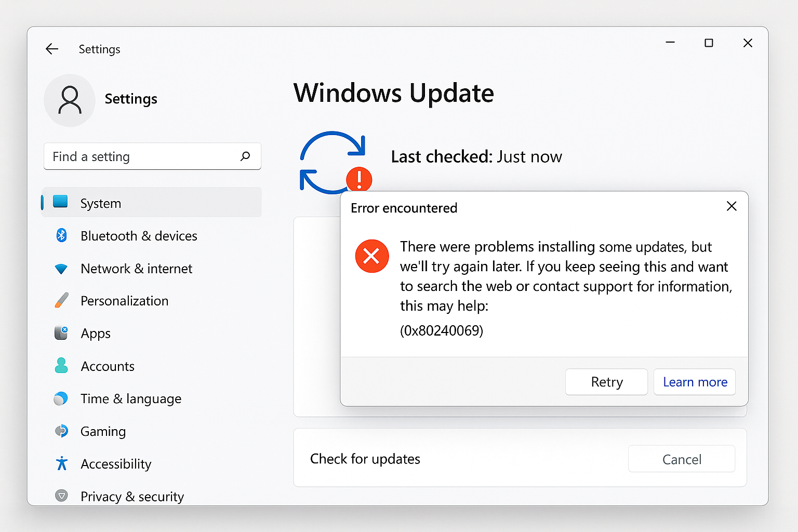Image resolution: width=798 pixels, height=532 pixels.
Task: Click the Network & internet globe icon
Action: pyautogui.click(x=61, y=268)
